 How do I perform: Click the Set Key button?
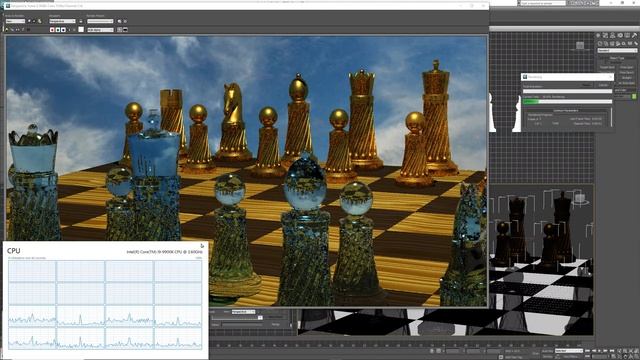(547, 357)
